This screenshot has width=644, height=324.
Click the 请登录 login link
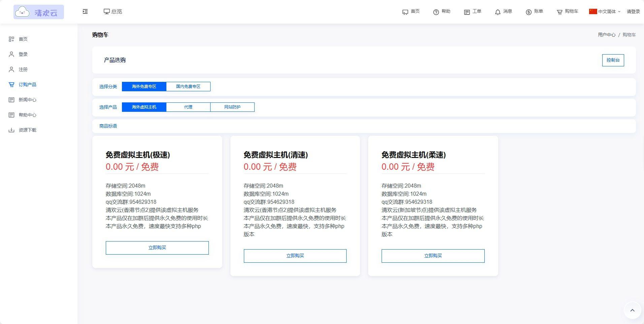point(632,11)
